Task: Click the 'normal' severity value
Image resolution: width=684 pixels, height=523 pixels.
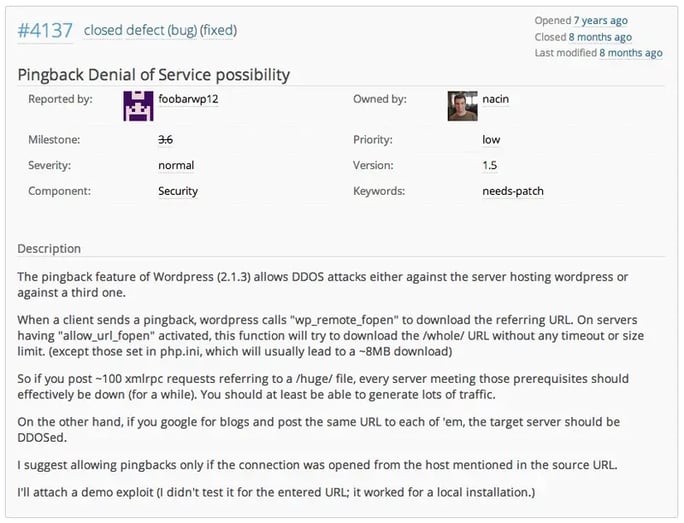Action: tap(176, 165)
